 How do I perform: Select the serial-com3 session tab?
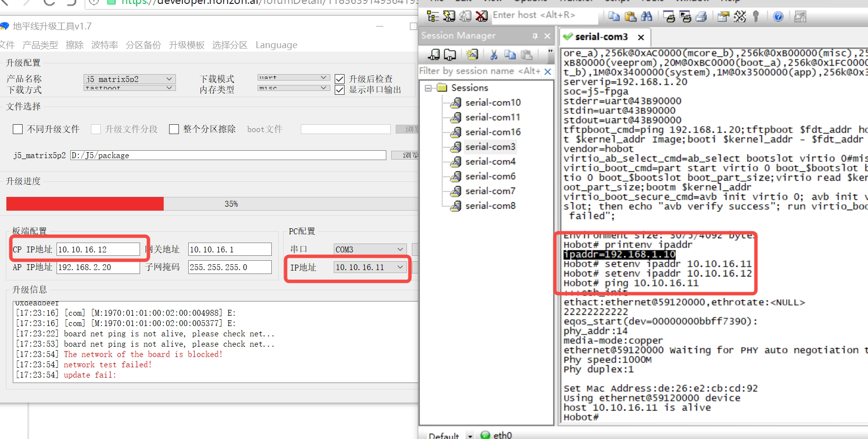601,37
